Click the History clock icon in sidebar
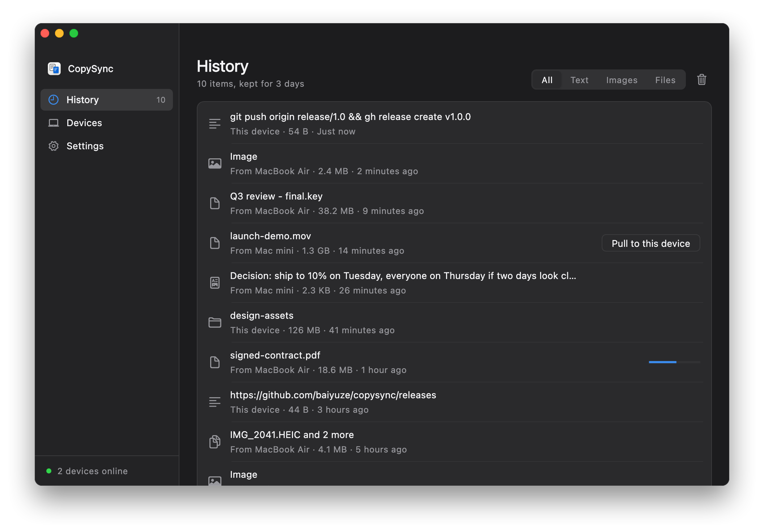 coord(54,100)
